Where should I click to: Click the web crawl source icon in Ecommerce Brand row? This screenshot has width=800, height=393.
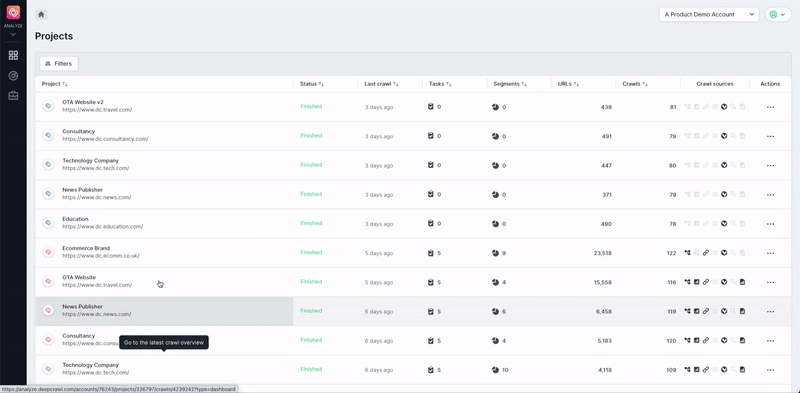[724, 253]
